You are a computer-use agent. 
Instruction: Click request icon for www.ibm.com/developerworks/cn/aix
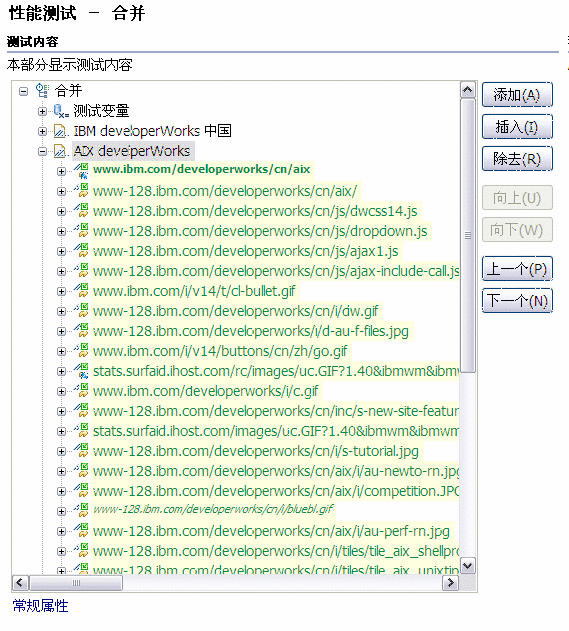(x=81, y=171)
